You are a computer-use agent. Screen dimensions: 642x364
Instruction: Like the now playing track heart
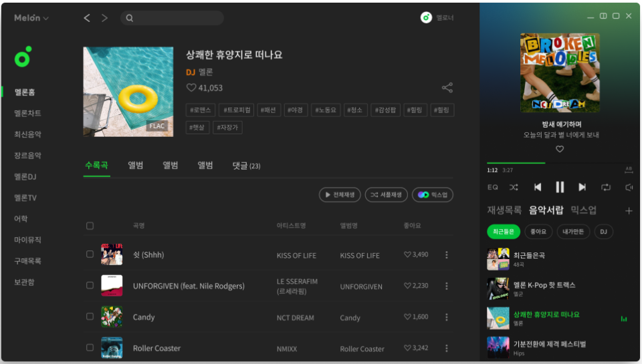click(560, 150)
